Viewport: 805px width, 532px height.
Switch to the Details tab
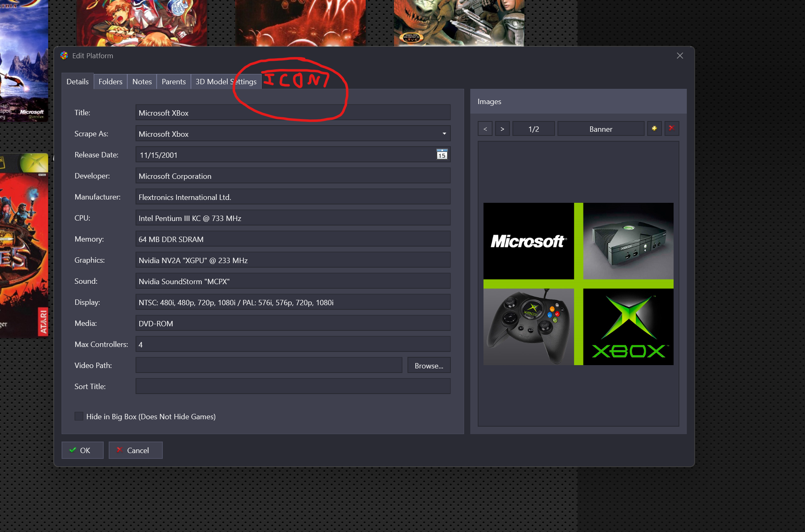click(78, 81)
